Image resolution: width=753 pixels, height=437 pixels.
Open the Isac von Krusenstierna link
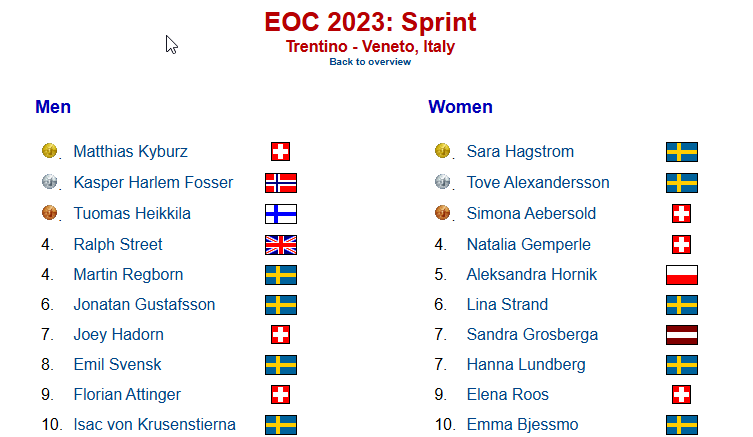point(154,425)
